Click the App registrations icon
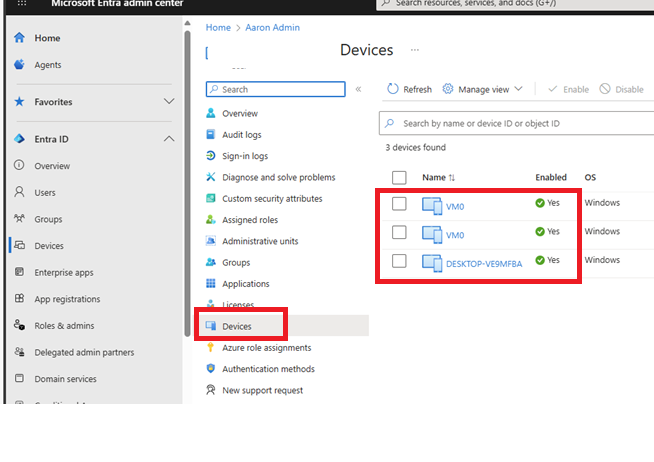Screen dimensions: 654x462 point(19,299)
